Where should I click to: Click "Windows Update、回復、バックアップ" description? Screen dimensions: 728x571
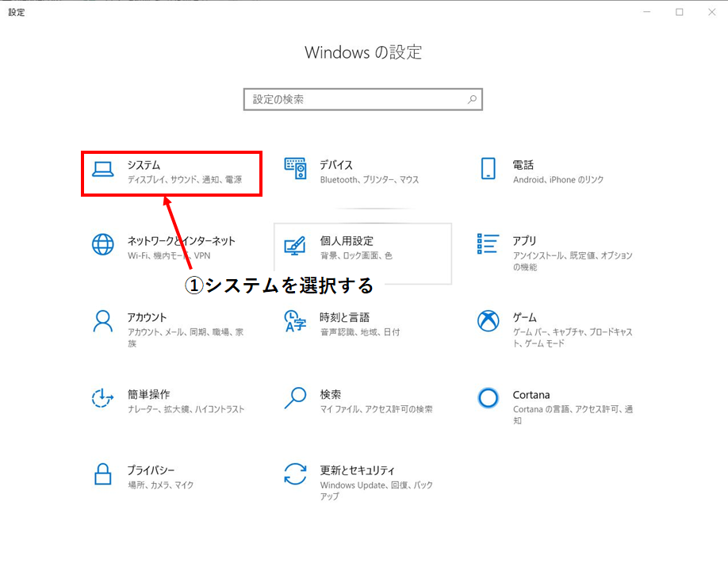click(376, 490)
